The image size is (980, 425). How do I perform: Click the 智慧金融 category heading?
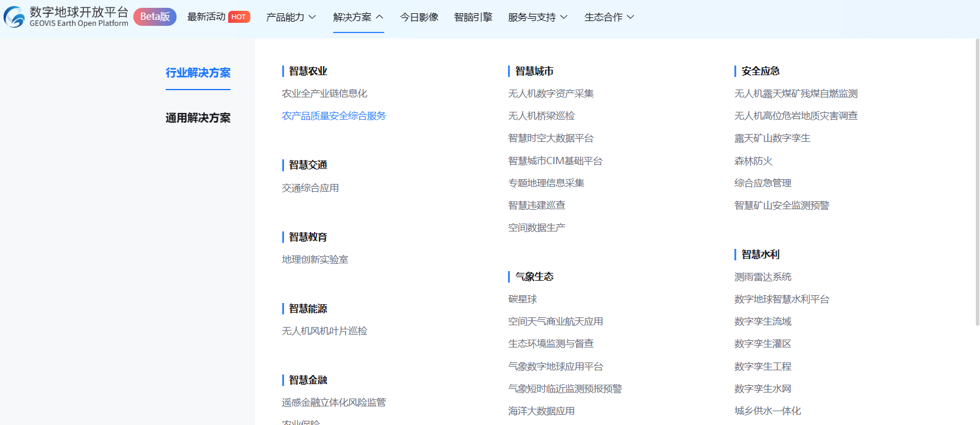[308, 381]
